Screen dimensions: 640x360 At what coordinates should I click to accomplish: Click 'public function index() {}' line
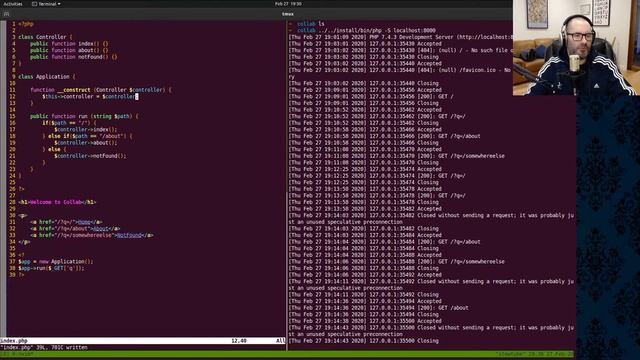pos(69,44)
